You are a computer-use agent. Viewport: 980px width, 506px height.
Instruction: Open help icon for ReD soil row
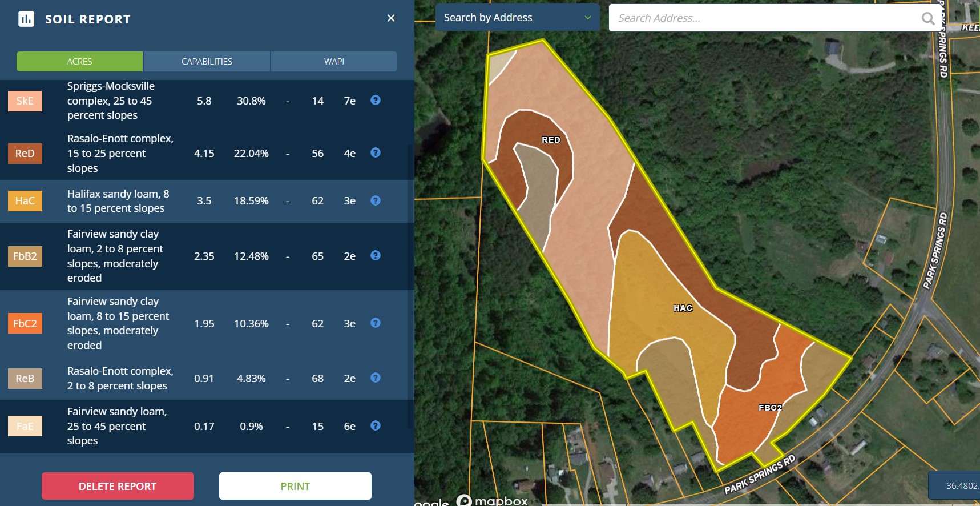pyautogui.click(x=376, y=153)
